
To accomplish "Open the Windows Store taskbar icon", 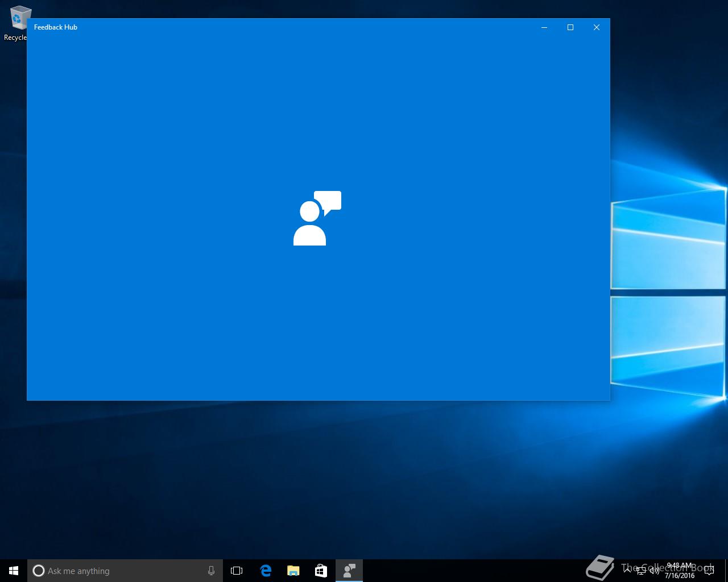I will tap(321, 571).
